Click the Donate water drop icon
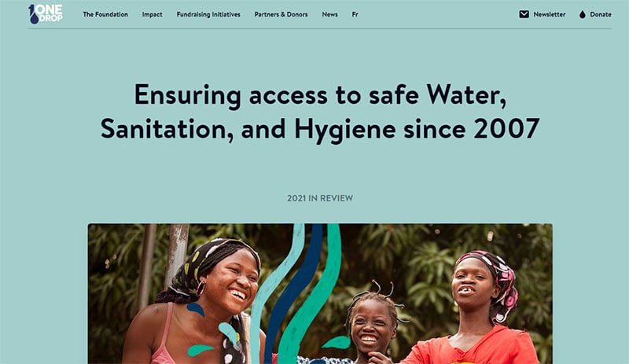Image resolution: width=629 pixels, height=364 pixels. [583, 14]
